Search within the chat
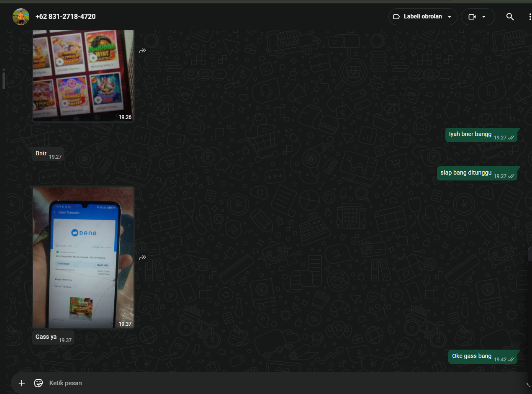532x394 pixels. coord(510,17)
